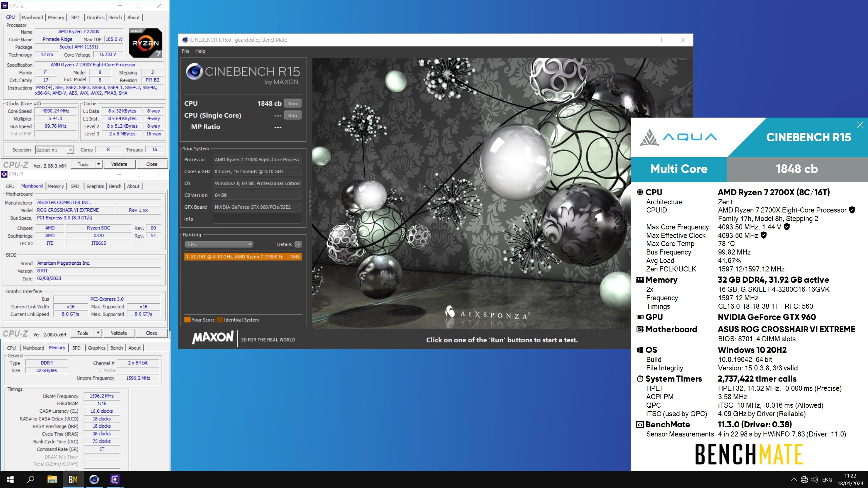The image size is (868, 488).
Task: Run the CPU Single Core test
Action: click(292, 116)
